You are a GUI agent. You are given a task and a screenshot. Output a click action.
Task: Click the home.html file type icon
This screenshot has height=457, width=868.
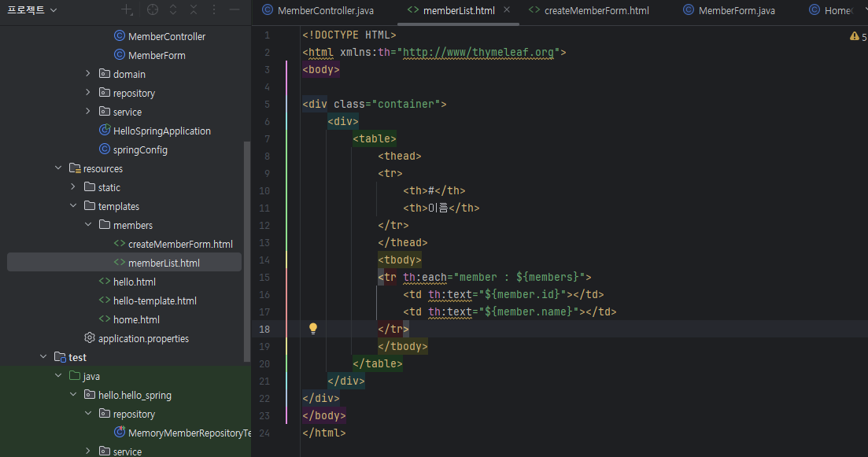(x=104, y=319)
